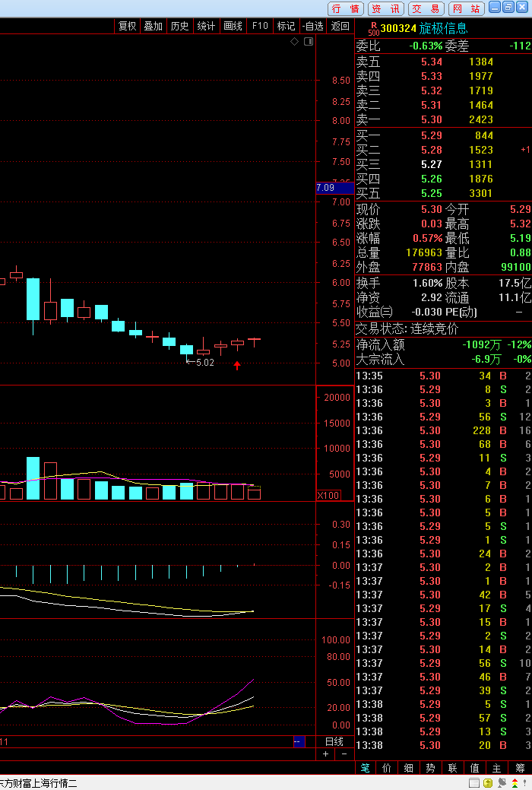
Task: Open the 网站 website button
Action: click(467, 8)
